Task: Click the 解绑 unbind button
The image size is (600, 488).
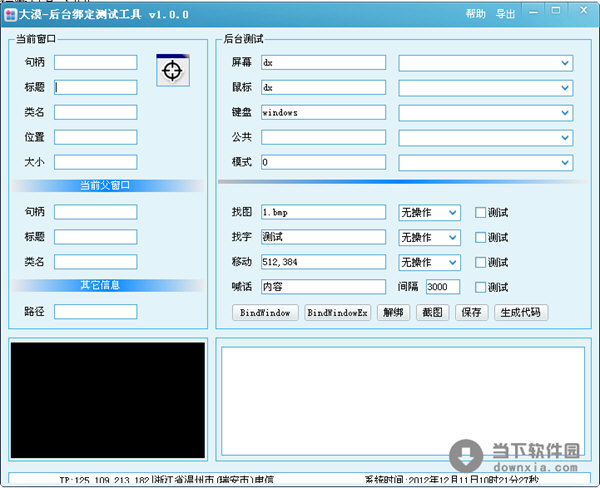Action: tap(393, 313)
